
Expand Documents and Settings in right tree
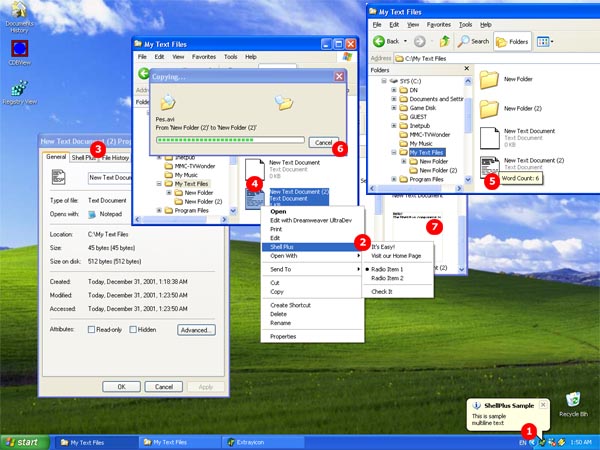pyautogui.click(x=394, y=99)
